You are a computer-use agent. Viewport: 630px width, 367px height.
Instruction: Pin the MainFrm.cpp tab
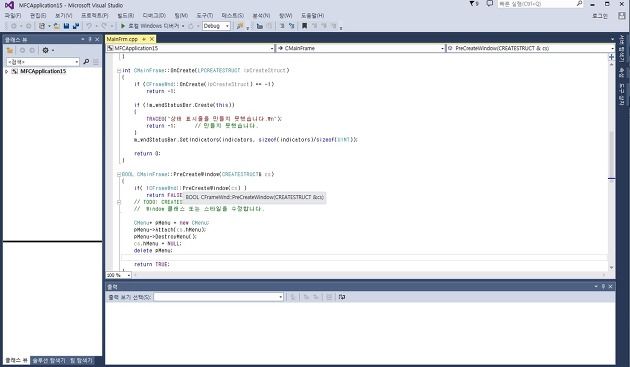[x=144, y=39]
